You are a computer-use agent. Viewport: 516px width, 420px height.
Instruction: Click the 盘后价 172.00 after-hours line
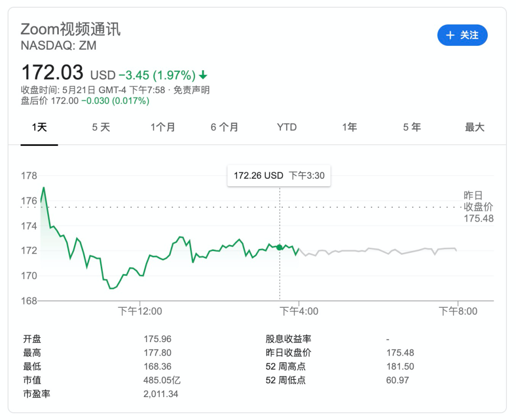point(85,101)
